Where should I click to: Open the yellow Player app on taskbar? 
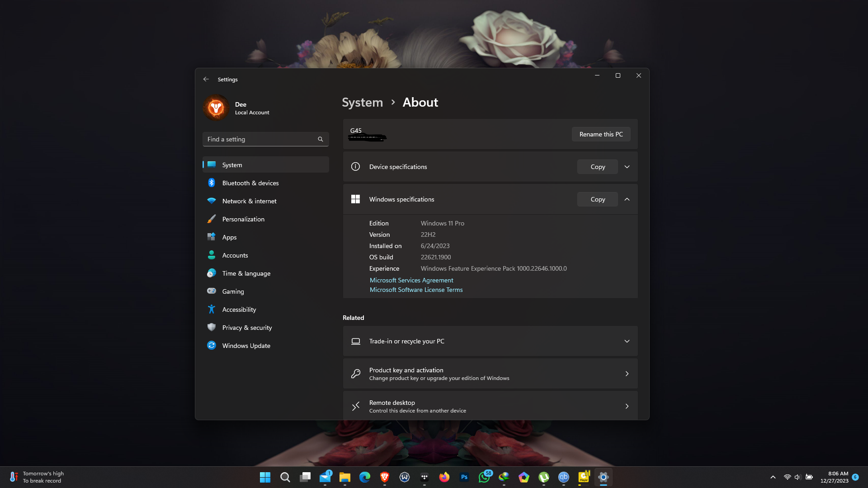coord(584,477)
